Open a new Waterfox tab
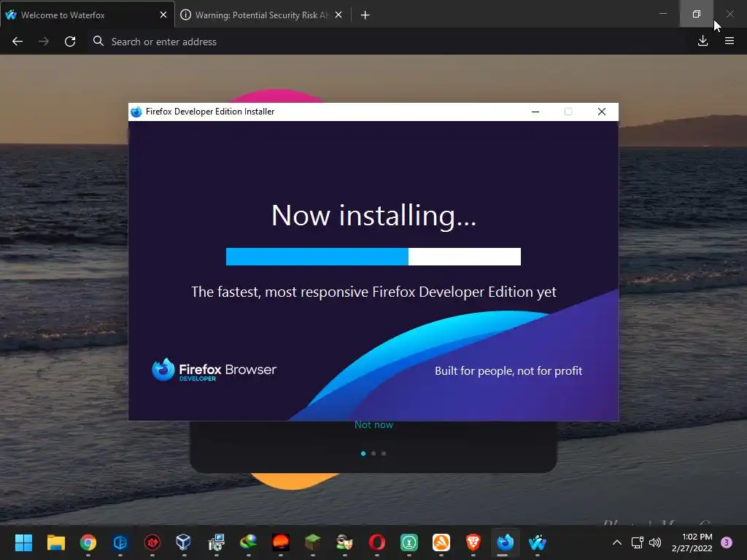Screen dimensions: 747x560 (x=365, y=15)
